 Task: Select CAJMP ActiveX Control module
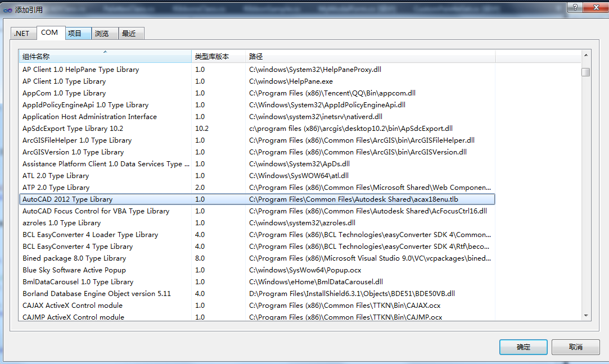tap(257, 316)
